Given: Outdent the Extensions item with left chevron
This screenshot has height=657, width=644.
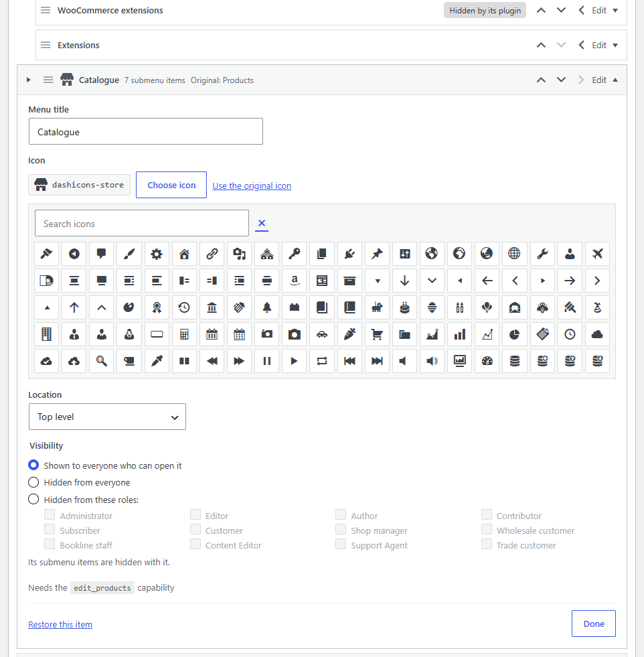Looking at the screenshot, I should 581,46.
